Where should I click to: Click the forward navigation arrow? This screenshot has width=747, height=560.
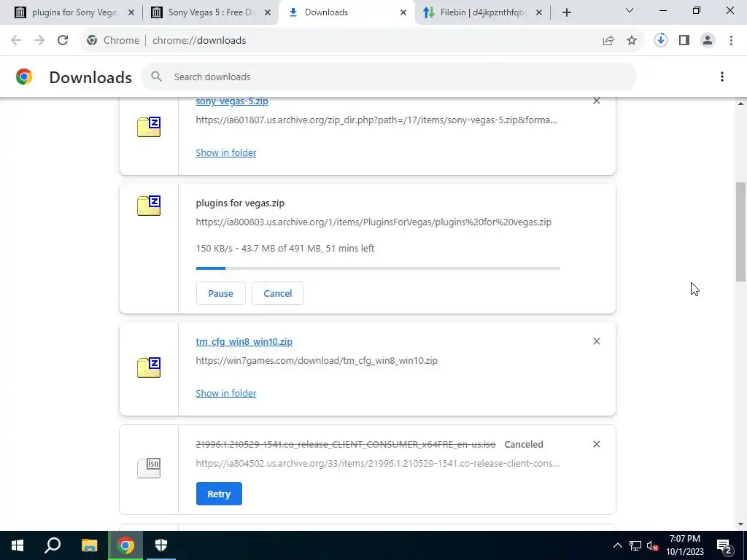pos(39,41)
